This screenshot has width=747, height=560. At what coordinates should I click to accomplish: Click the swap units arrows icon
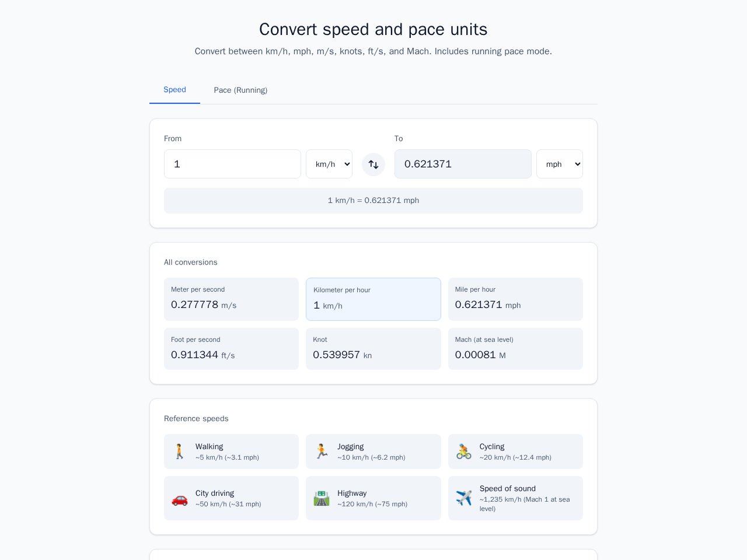pos(373,164)
